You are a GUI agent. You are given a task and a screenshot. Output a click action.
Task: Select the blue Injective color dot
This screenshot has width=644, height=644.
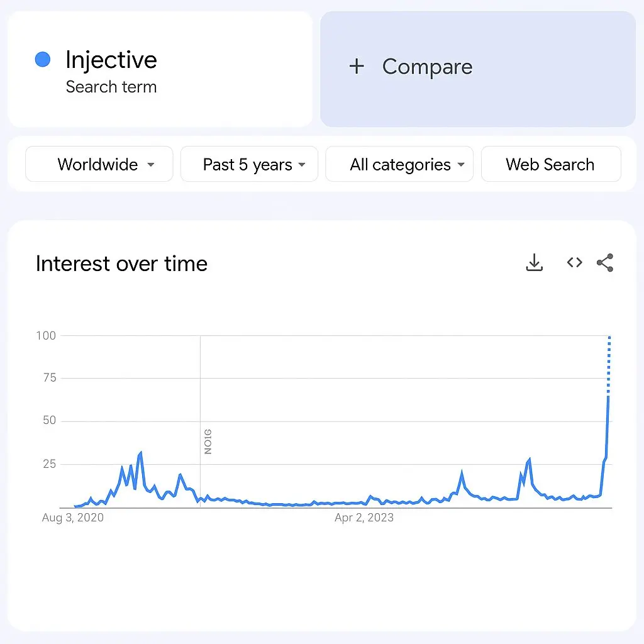pyautogui.click(x=43, y=59)
